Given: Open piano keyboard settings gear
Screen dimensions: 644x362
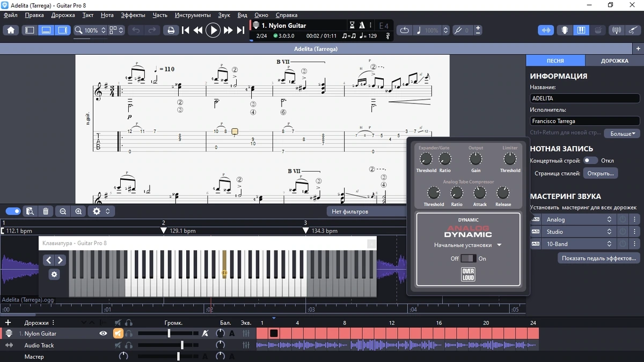Looking at the screenshot, I should [54, 274].
